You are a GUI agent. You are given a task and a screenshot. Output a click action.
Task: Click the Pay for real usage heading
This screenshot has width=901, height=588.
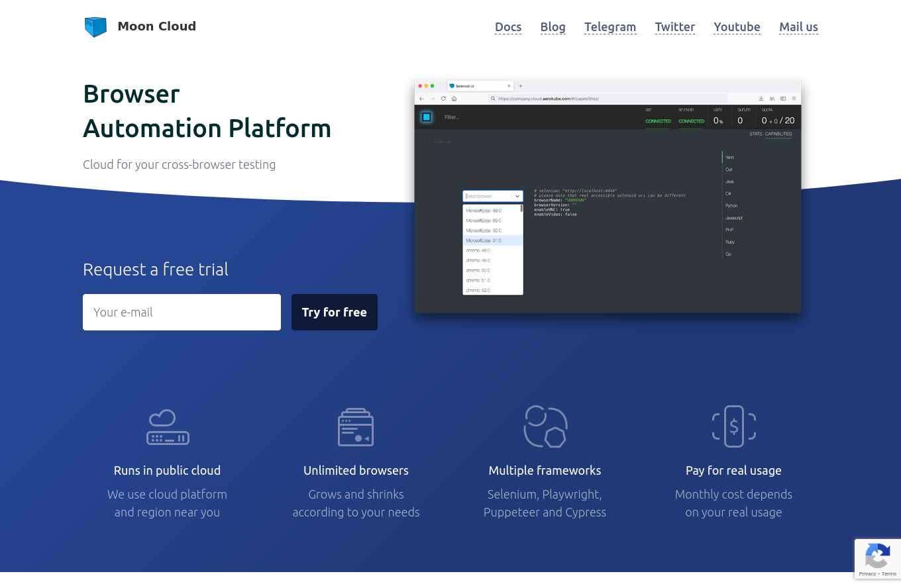[733, 471]
